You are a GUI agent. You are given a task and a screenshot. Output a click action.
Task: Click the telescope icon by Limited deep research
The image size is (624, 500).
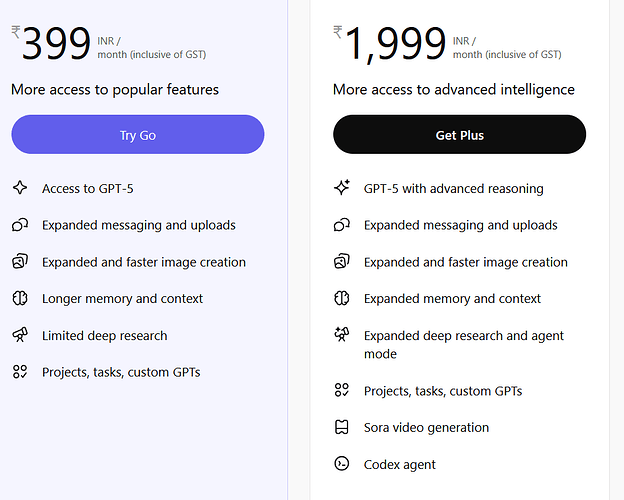point(20,335)
